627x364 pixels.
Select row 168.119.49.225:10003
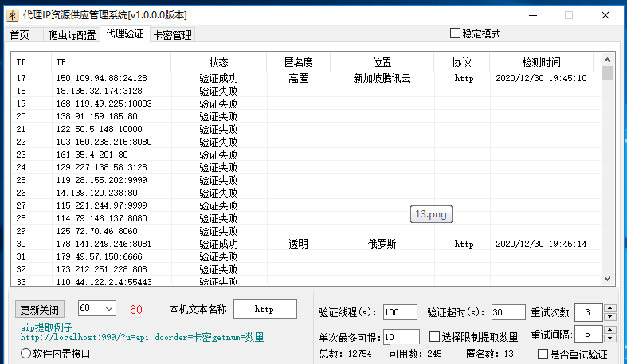click(x=306, y=104)
